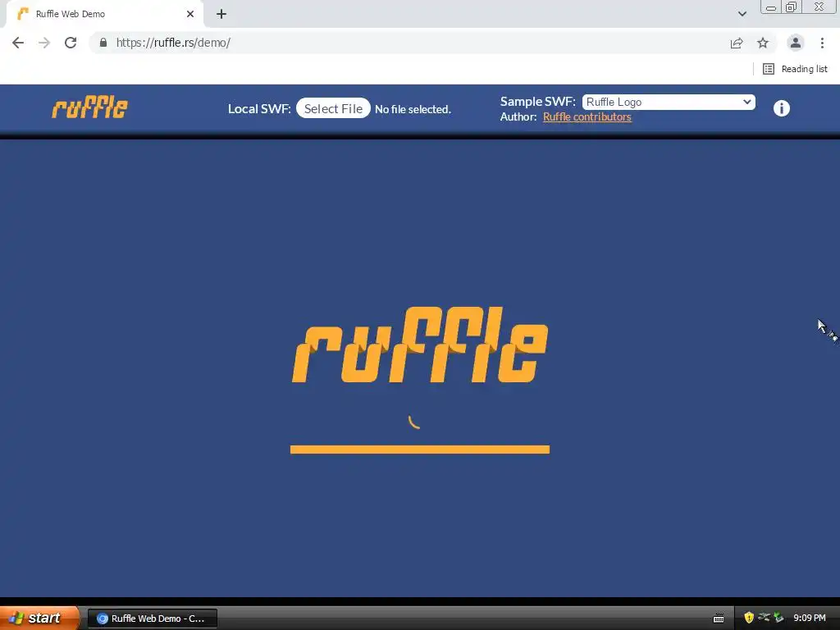Screen dimensions: 840x630
Task: Open the Reading list panel
Action: tap(795, 69)
